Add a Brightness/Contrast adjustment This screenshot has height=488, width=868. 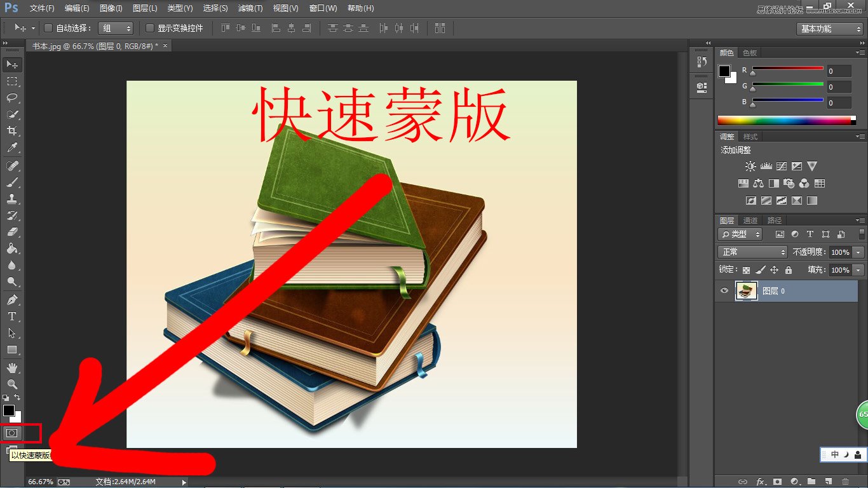point(750,166)
